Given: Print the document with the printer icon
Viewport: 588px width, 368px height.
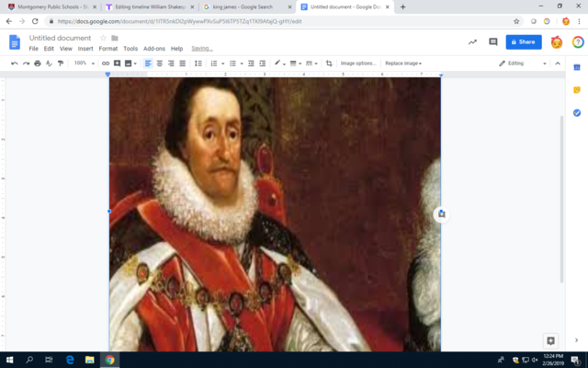Looking at the screenshot, I should 38,63.
